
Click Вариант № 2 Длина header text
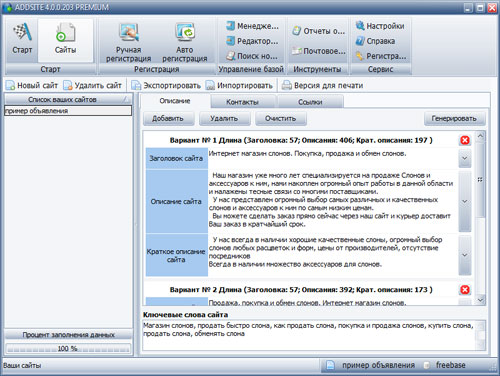301,290
